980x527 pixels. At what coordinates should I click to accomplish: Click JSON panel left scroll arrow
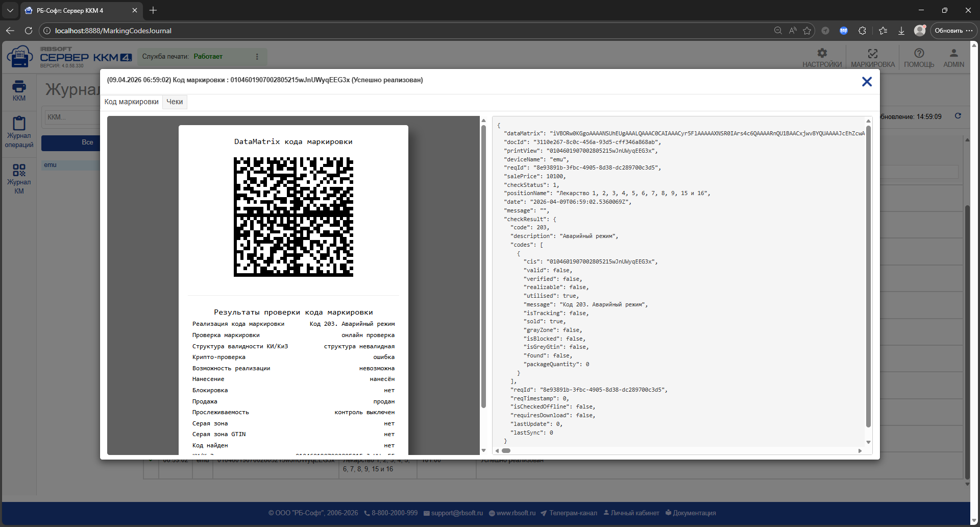pos(497,450)
